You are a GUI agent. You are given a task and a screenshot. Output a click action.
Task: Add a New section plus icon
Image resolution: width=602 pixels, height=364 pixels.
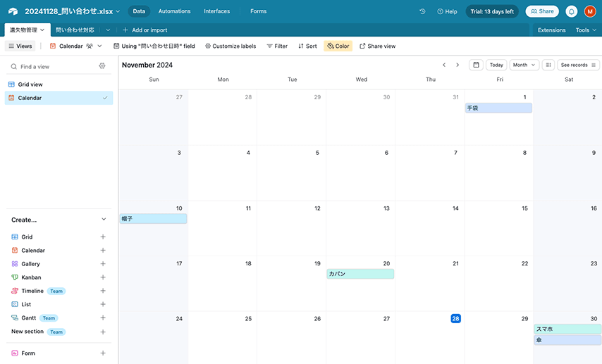103,332
